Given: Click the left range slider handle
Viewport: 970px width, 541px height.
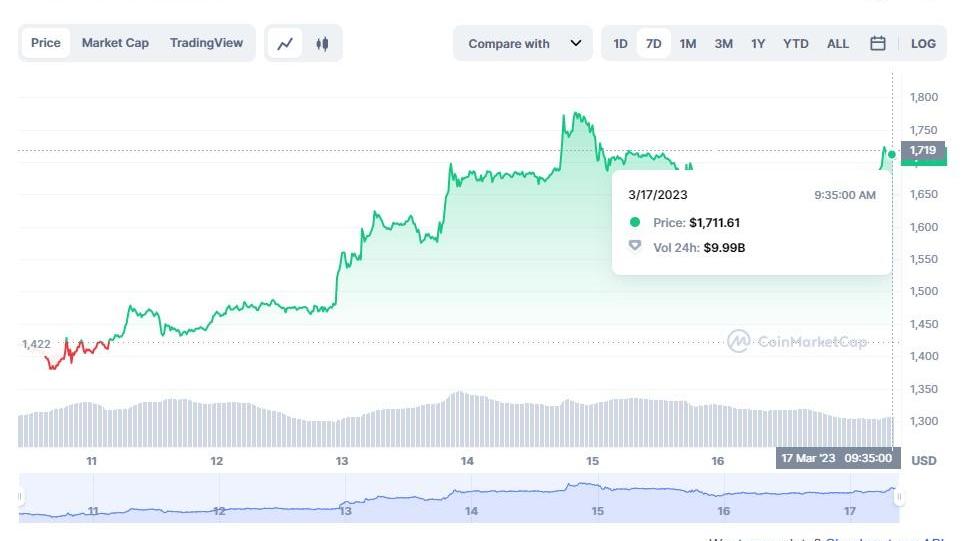Looking at the screenshot, I should tap(20, 497).
